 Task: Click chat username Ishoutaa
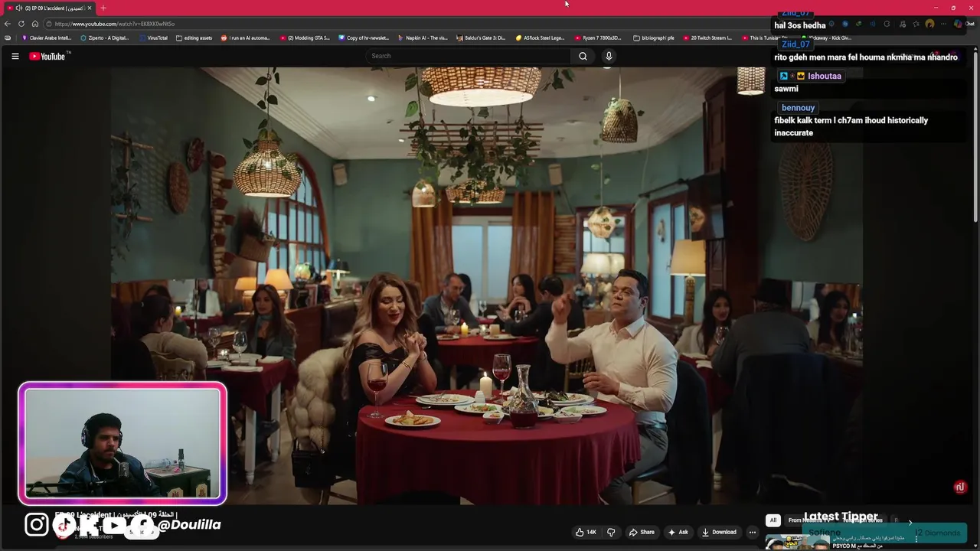pos(824,76)
